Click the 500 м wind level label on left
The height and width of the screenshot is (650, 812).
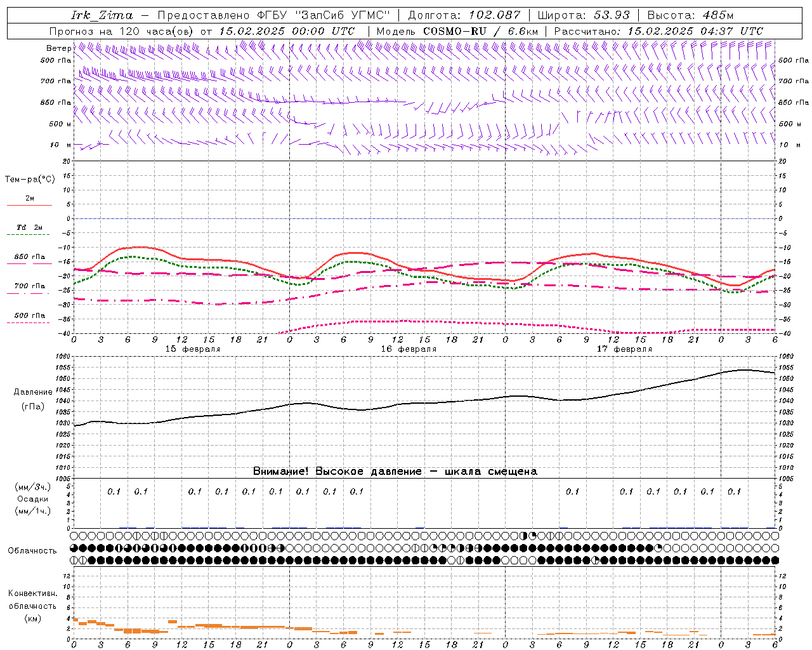coord(60,124)
